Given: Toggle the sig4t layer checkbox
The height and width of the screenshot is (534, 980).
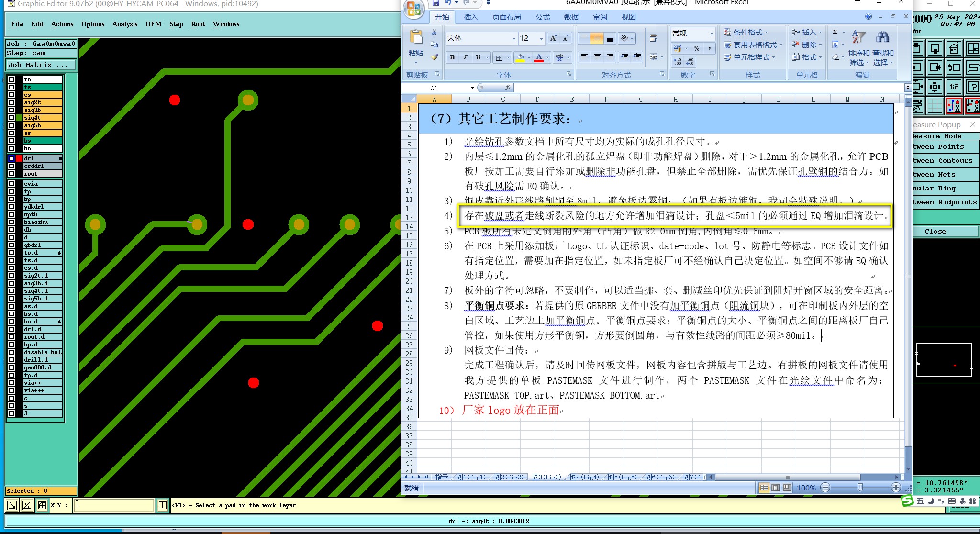Looking at the screenshot, I should click(x=11, y=118).
